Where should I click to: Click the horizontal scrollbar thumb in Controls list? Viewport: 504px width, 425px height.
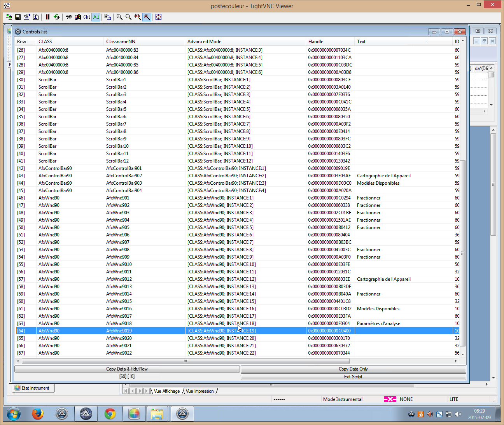[x=185, y=361]
